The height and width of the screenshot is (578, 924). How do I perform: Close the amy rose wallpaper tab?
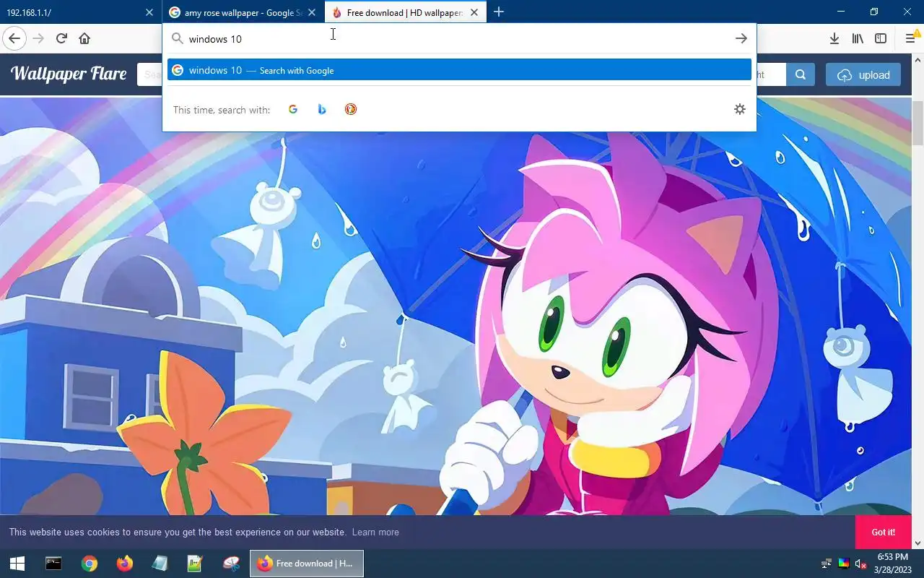312,12
